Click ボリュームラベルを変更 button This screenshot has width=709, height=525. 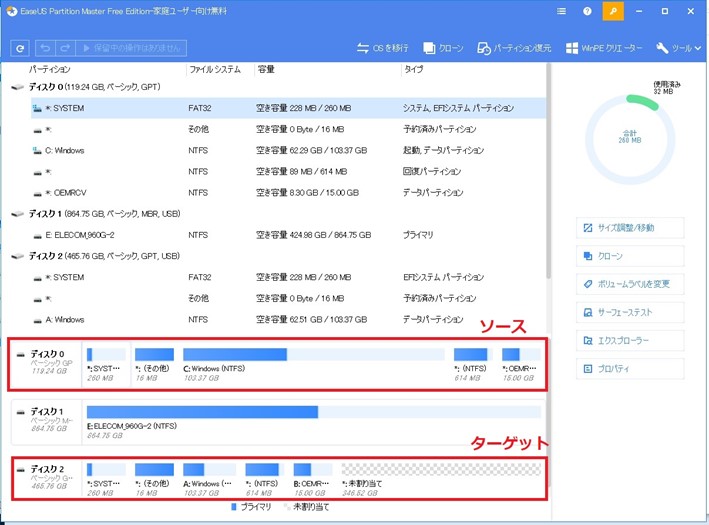click(x=630, y=284)
